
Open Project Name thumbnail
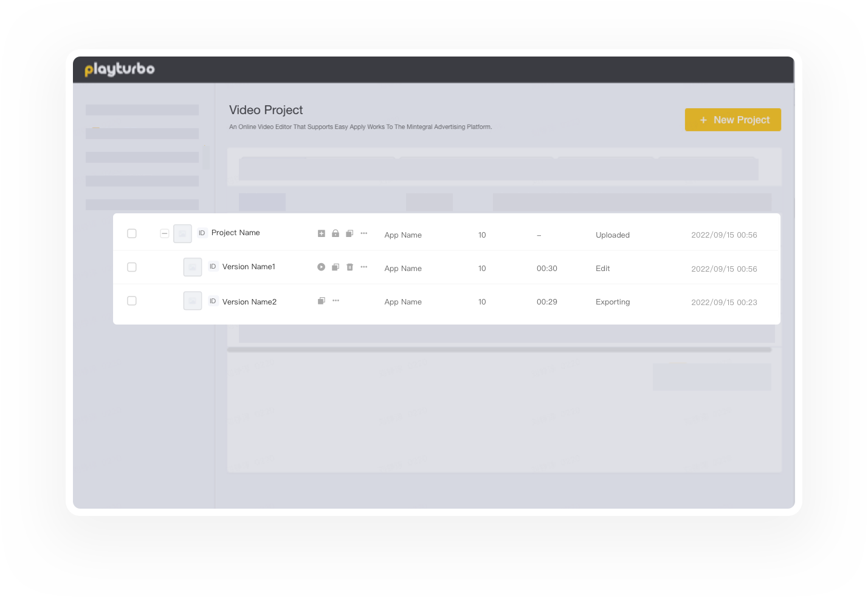(182, 233)
